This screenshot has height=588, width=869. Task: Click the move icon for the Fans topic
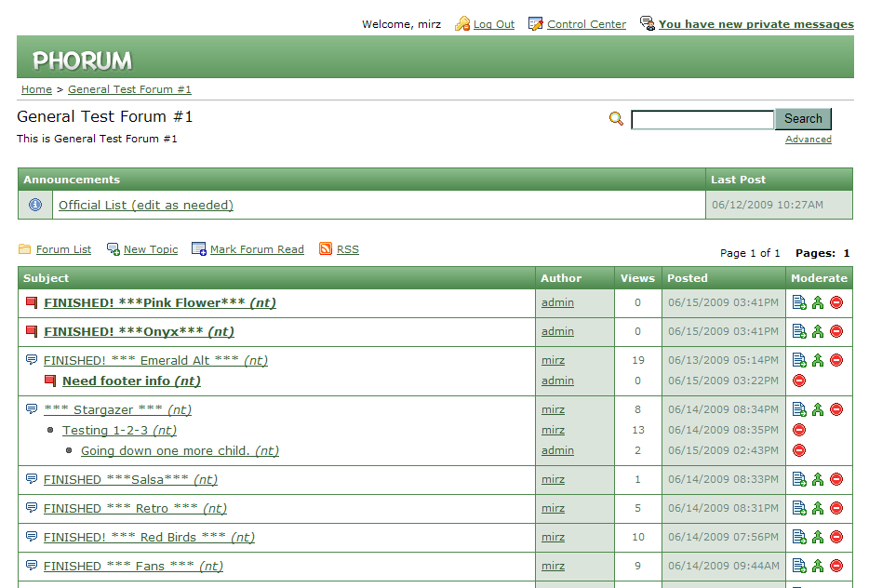coord(799,566)
